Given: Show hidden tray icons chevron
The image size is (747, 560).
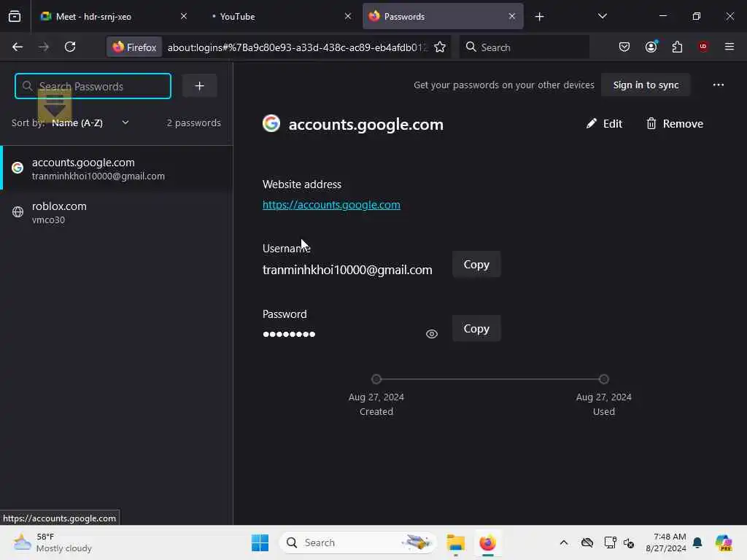Looking at the screenshot, I should tap(564, 542).
